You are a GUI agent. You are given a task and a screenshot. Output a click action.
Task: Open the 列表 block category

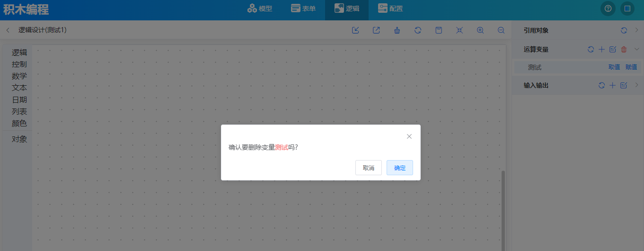19,112
